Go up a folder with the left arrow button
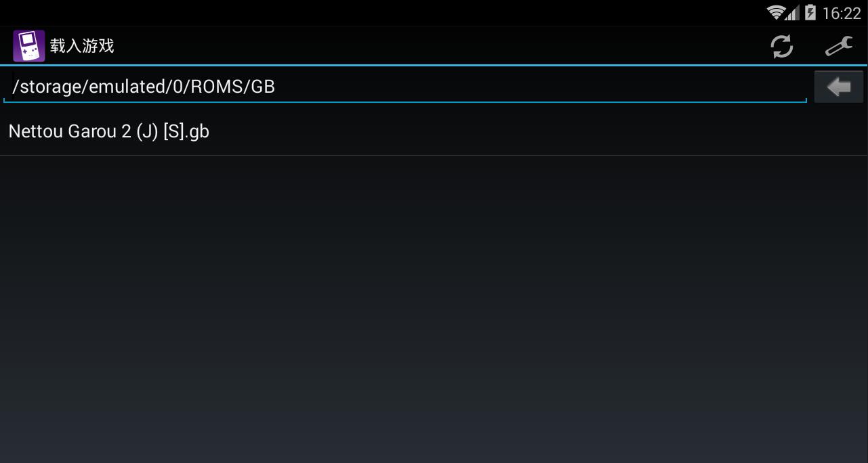This screenshot has width=868, height=463. coord(839,87)
